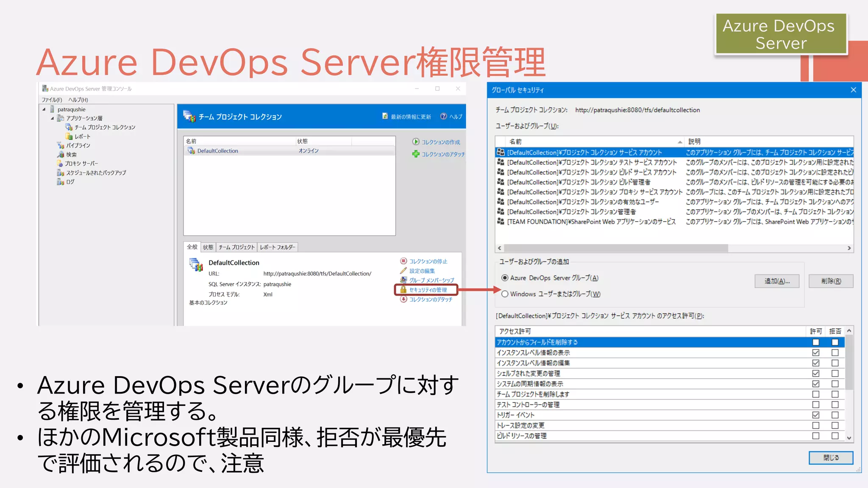This screenshot has width=868, height=488.
Task: Click the groups list scroll-left arrow
Action: (500, 248)
